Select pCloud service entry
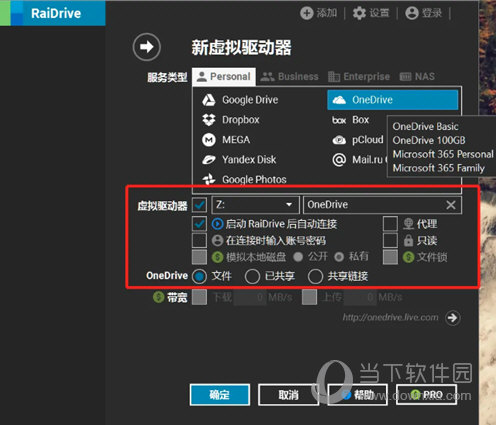The width and height of the screenshot is (496, 425). tap(358, 140)
